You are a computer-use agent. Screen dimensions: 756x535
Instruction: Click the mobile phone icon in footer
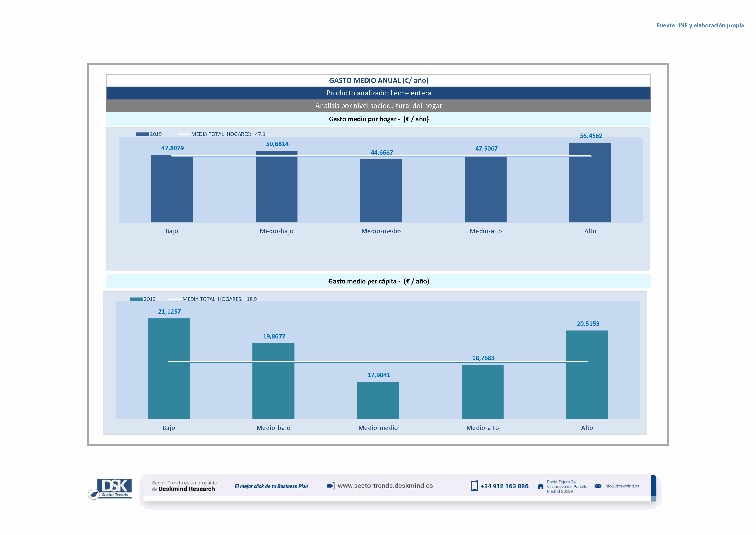474,486
